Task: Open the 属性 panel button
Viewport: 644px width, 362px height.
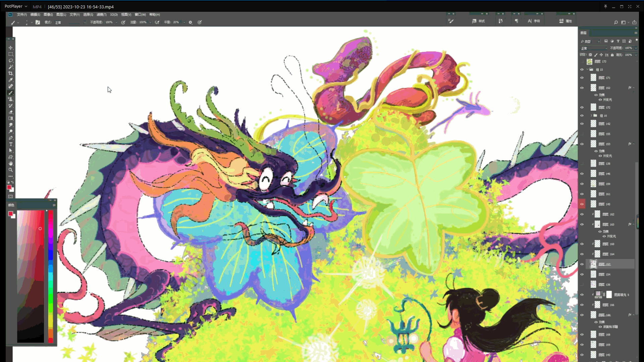Action: tap(566, 21)
